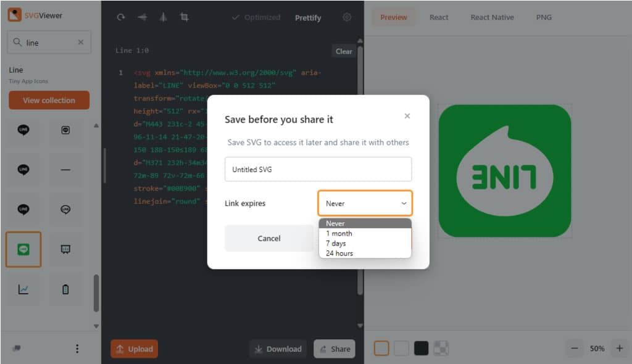Viewport: 632px width, 364px height.
Task: Click the feedback icon at bottom left
Action: (x=17, y=349)
